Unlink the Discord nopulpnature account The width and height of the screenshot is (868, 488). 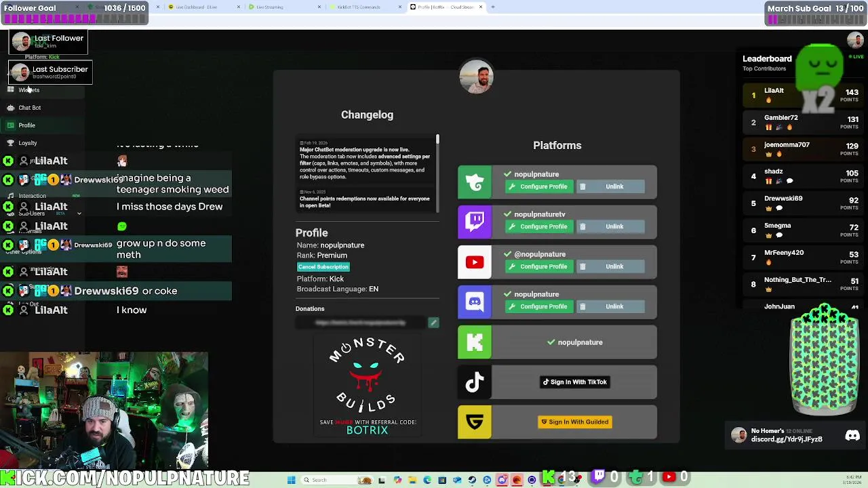[x=610, y=306]
